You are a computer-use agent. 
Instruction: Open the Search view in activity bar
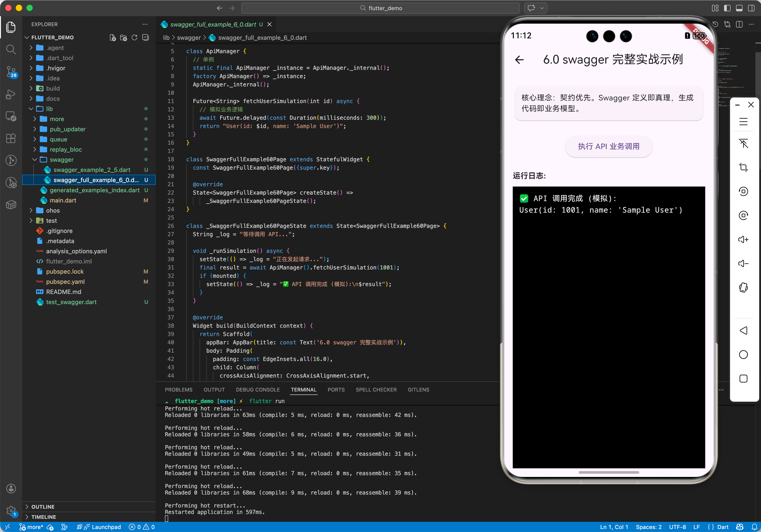pyautogui.click(x=11, y=49)
